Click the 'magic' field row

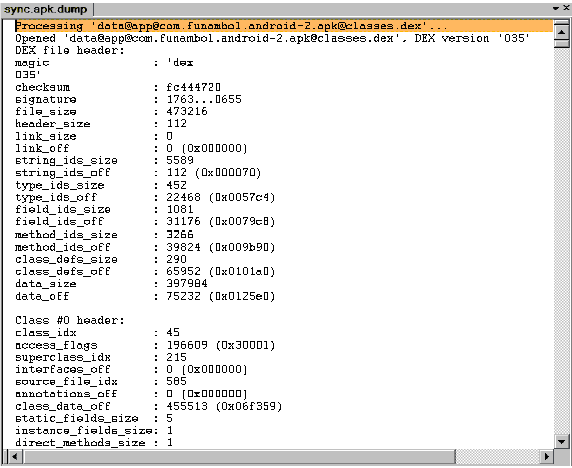point(104,63)
